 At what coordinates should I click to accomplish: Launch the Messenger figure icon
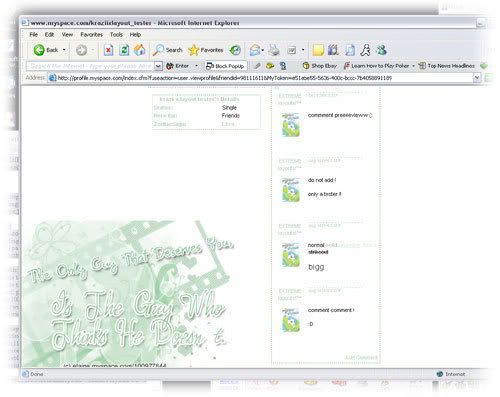(365, 50)
